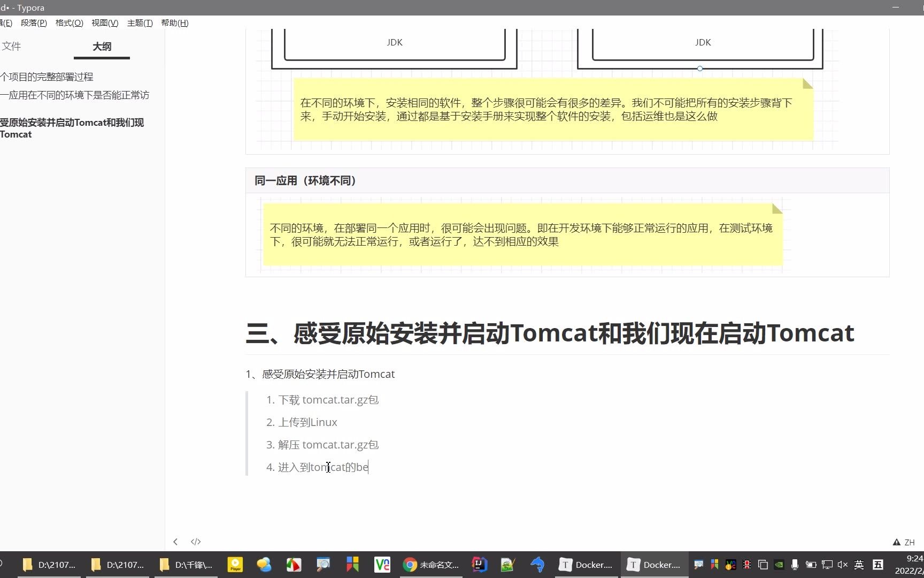Open Chrome window 未命名文... in taskbar
This screenshot has height=578, width=924.
(x=430, y=565)
